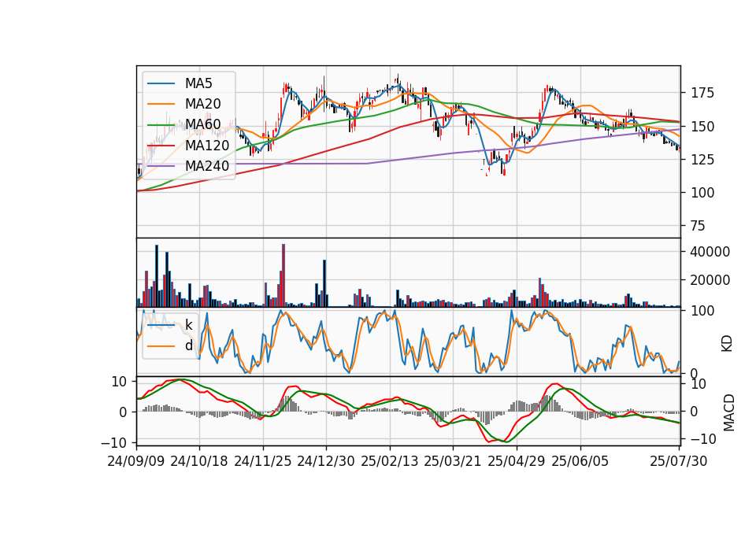This screenshot has width=756, height=543.
Task: Click the 175 price axis label
Action: tap(702, 93)
